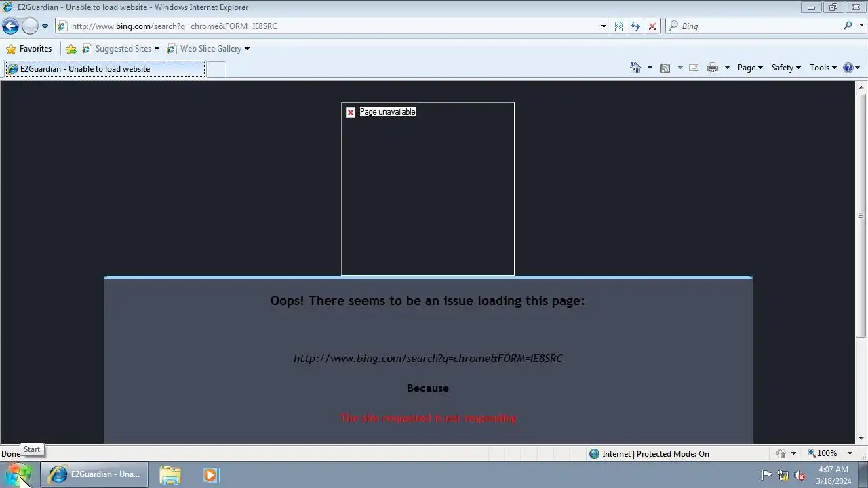Open the recent pages dropdown arrow
868x488 pixels.
[45, 26]
